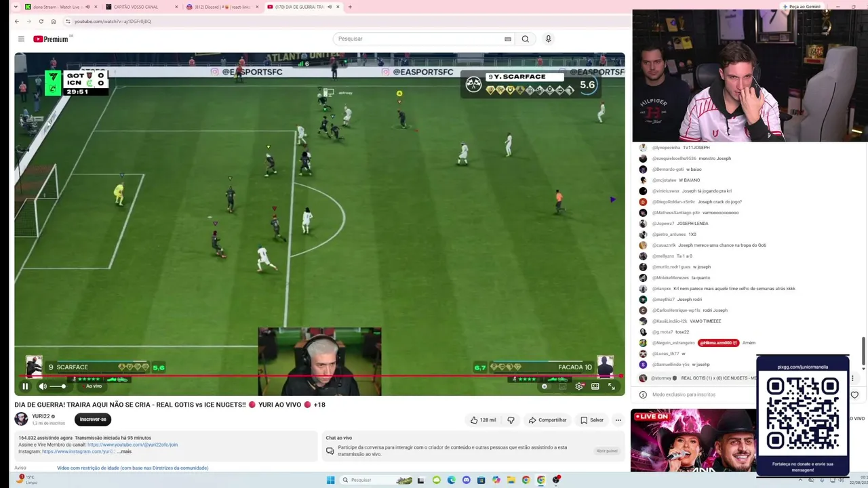This screenshot has width=868, height=488.
Task: Click @Neguin_estrangeiro's chat username
Action: (x=673, y=343)
